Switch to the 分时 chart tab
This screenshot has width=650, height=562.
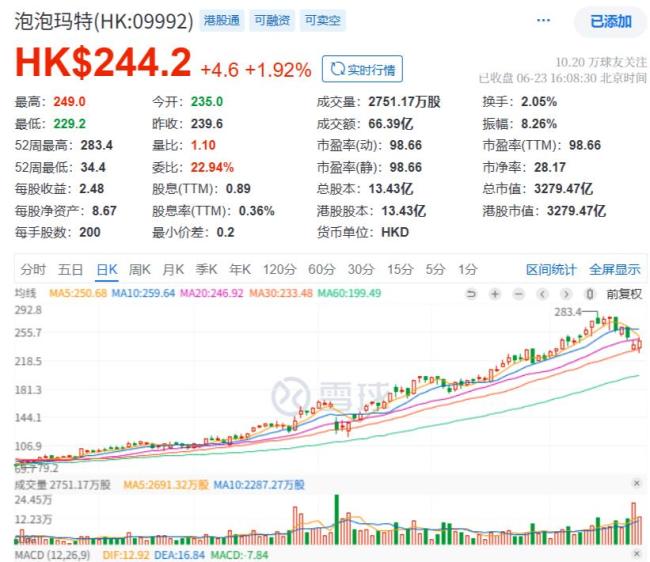33,269
